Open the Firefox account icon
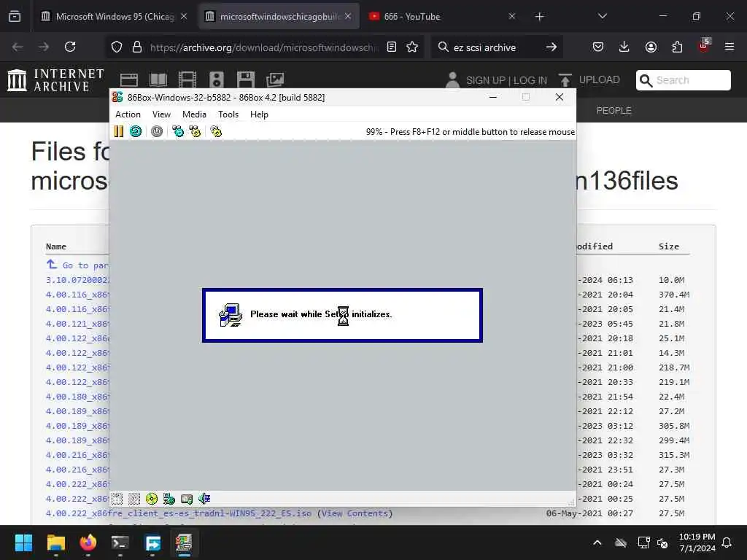747x560 pixels. point(651,47)
